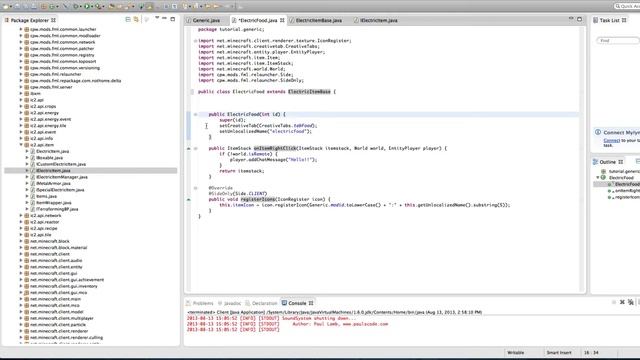Select the ic2.api.energy.tile package

tap(48, 126)
